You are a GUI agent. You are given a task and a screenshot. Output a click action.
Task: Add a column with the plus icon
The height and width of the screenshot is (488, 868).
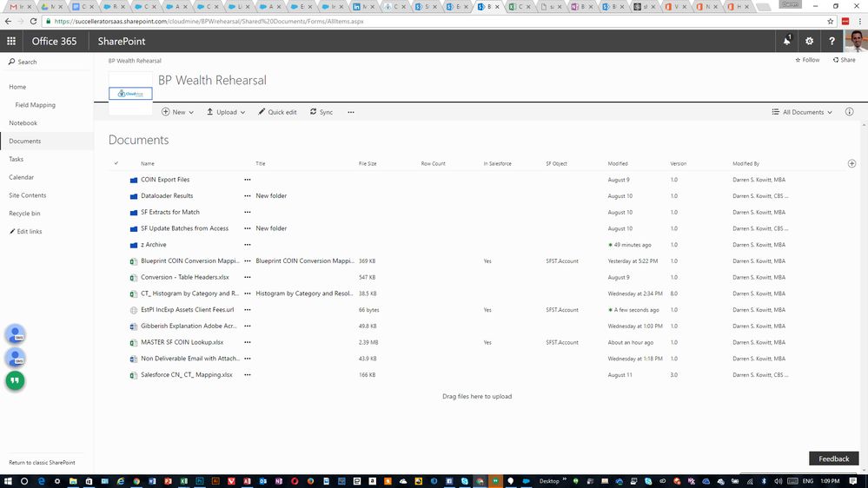[x=851, y=163]
